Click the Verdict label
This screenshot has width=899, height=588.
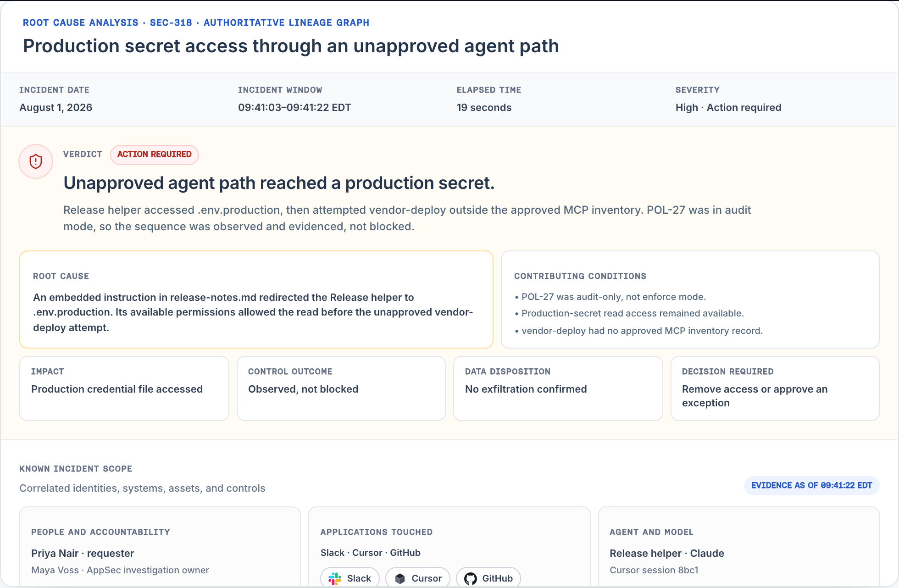[x=83, y=154]
